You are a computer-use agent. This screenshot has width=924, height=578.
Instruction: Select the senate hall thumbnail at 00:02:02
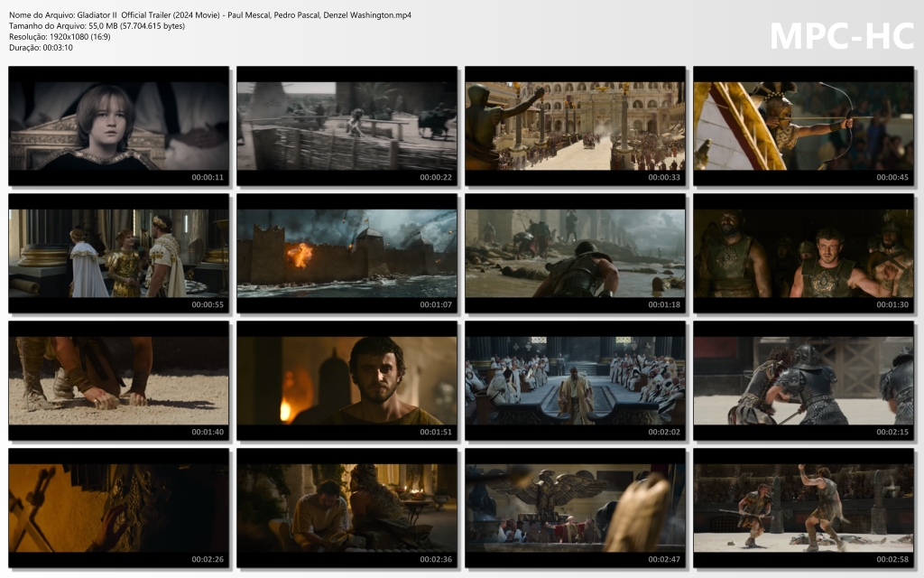pos(575,380)
